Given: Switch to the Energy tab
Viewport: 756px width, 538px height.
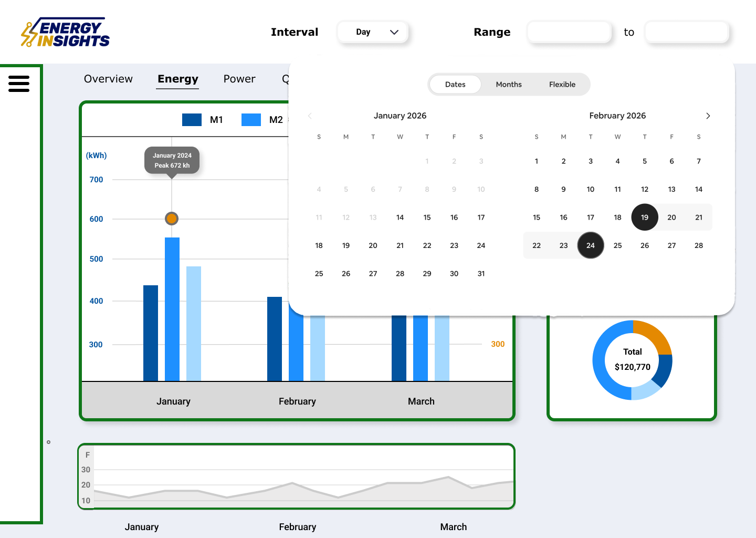Looking at the screenshot, I should pos(178,79).
